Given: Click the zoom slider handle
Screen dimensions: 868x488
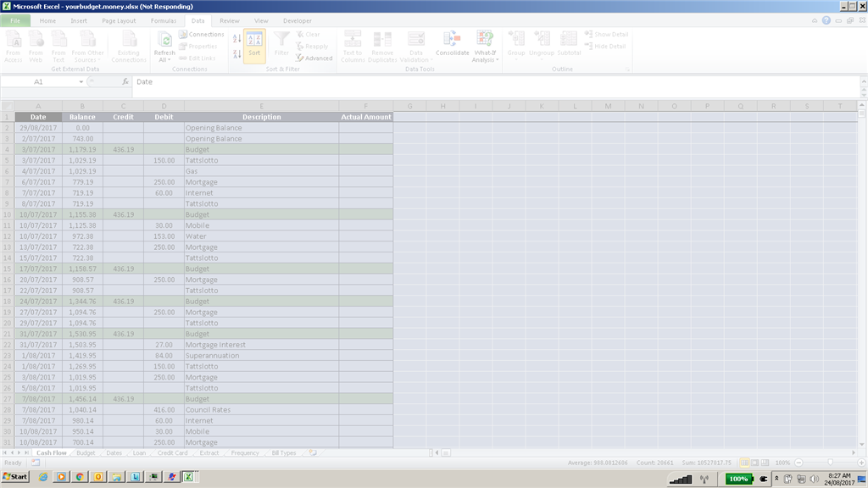Looking at the screenshot, I should [x=830, y=463].
